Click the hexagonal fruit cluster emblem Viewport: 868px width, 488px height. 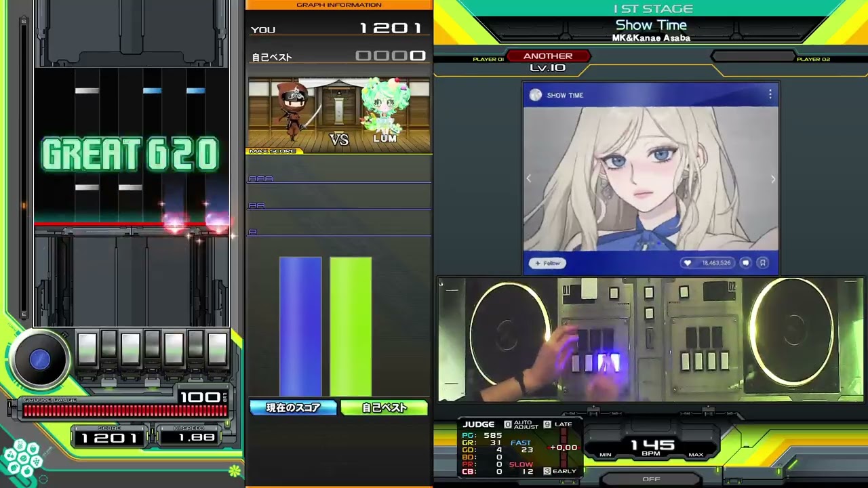[22, 457]
